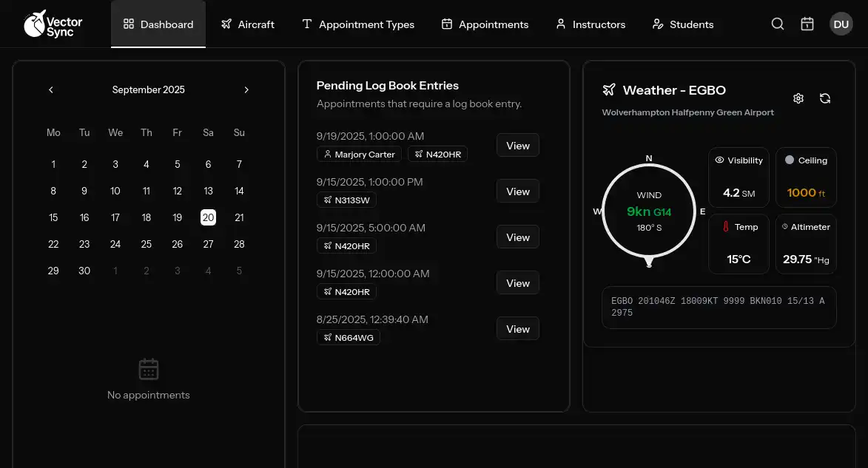The width and height of the screenshot is (868, 468).
Task: Go to next month in calendar
Action: pyautogui.click(x=246, y=90)
